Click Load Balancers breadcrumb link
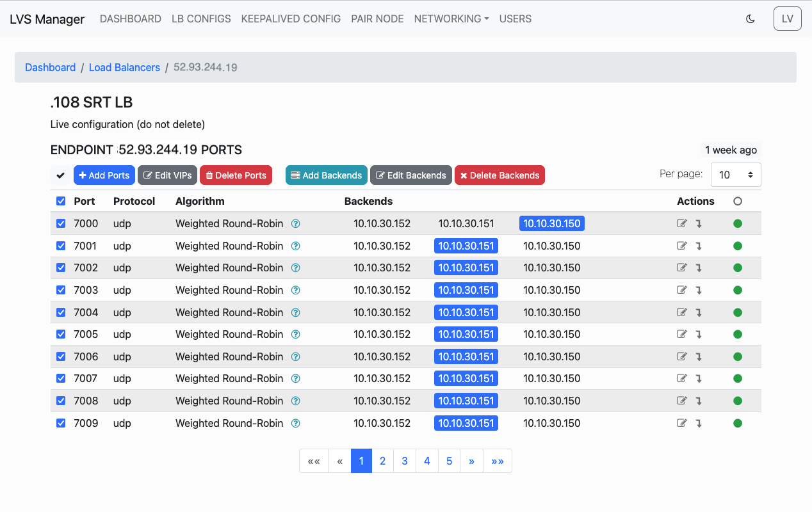Viewport: 812px width, 512px height. tap(124, 67)
